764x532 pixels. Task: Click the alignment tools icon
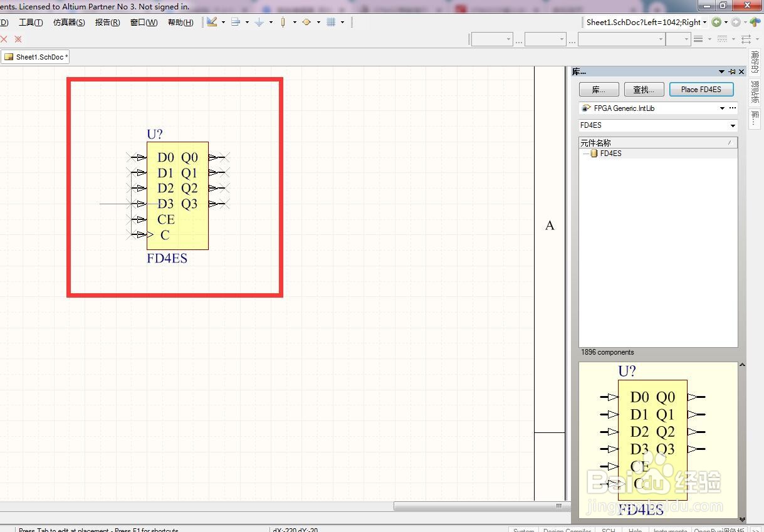[236, 22]
